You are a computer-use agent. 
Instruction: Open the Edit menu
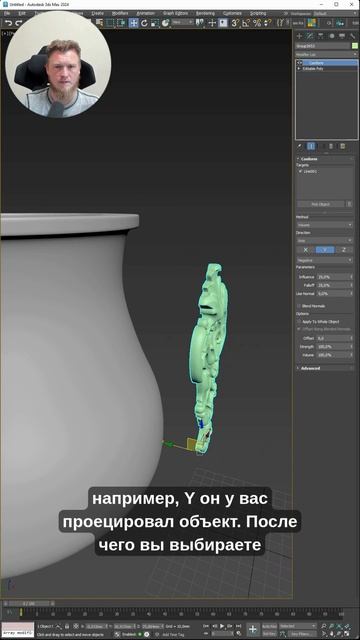[x=22, y=13]
